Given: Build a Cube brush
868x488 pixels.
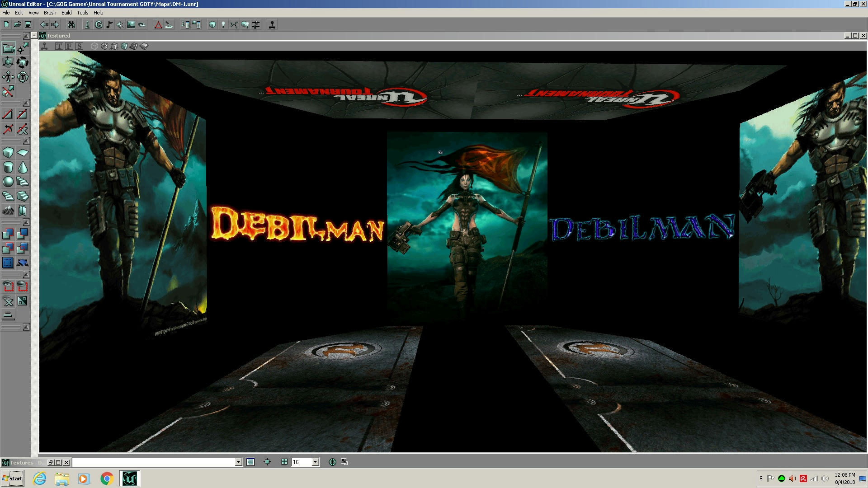Looking at the screenshot, I should tap(8, 153).
